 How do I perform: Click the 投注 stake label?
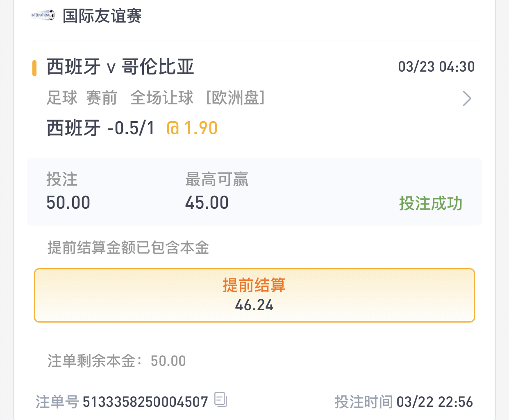point(62,179)
